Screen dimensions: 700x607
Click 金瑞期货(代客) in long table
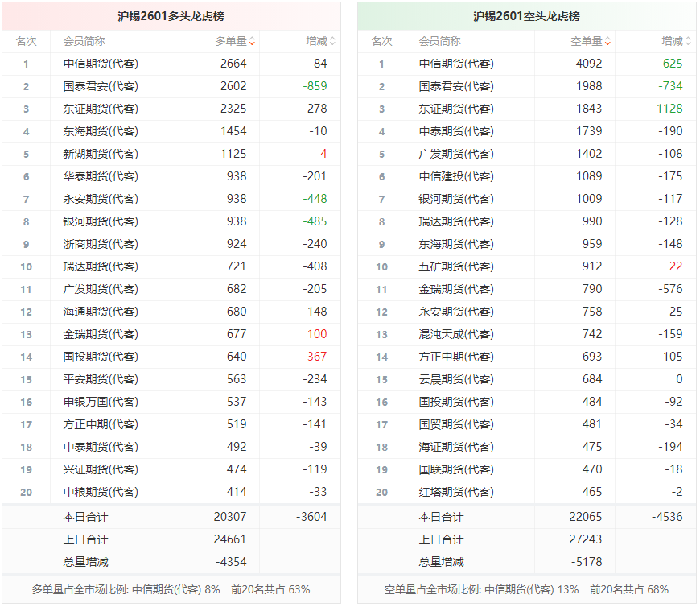(101, 335)
